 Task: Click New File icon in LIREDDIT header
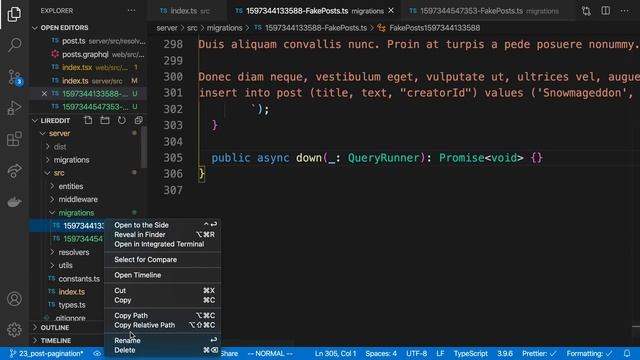[x=88, y=120]
